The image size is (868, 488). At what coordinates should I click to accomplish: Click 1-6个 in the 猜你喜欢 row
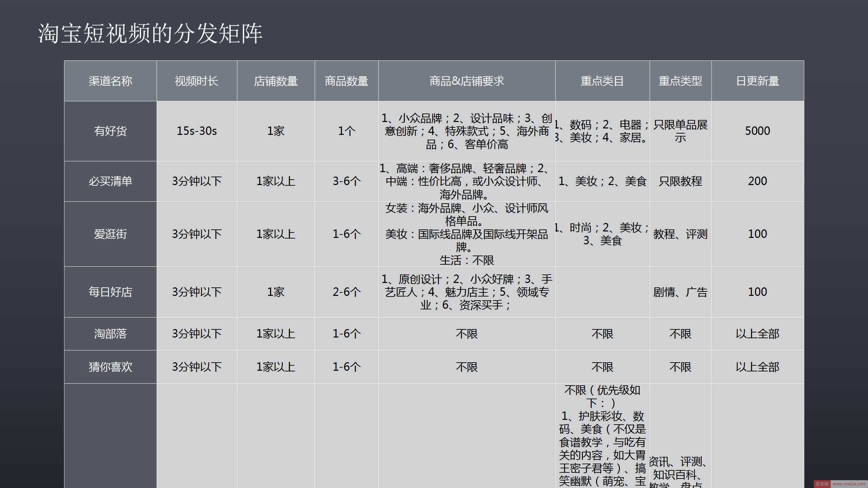click(347, 367)
